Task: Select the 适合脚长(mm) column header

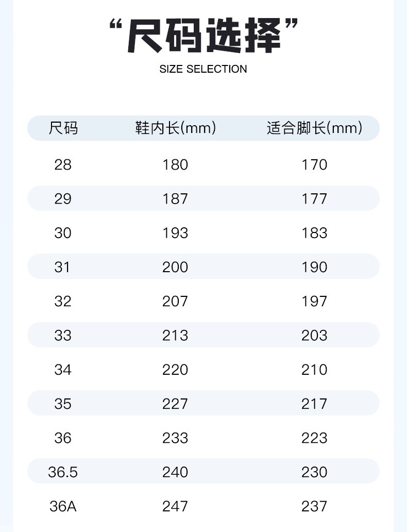Action: click(314, 128)
